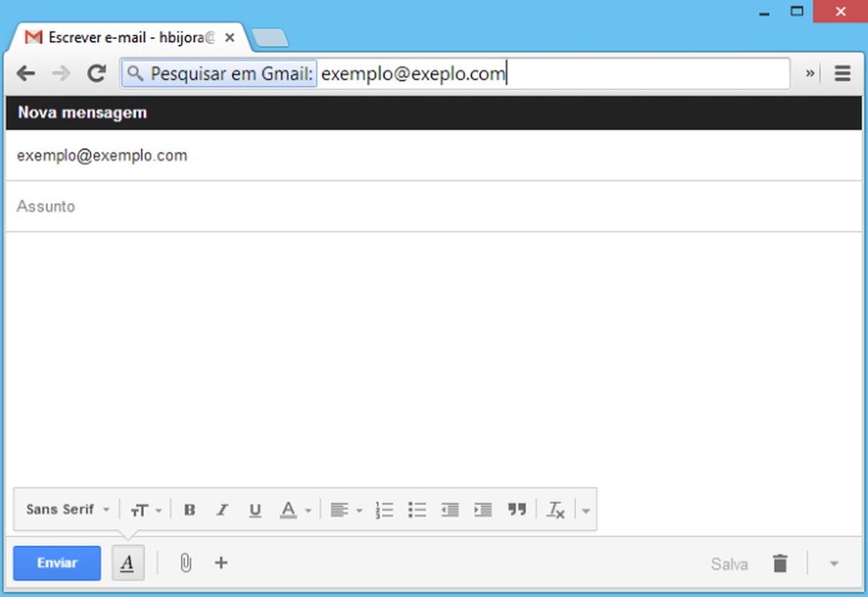868x597 pixels.
Task: Apply quote formatting
Action: pyautogui.click(x=516, y=509)
